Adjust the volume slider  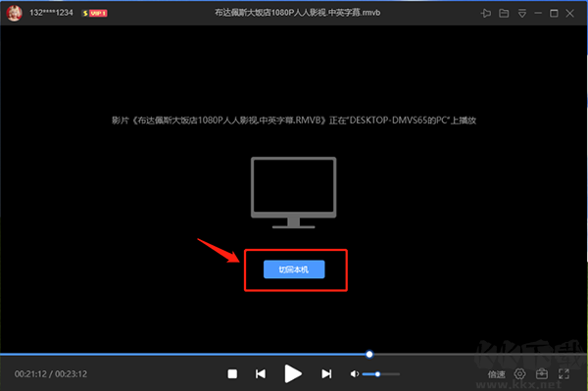pos(381,373)
